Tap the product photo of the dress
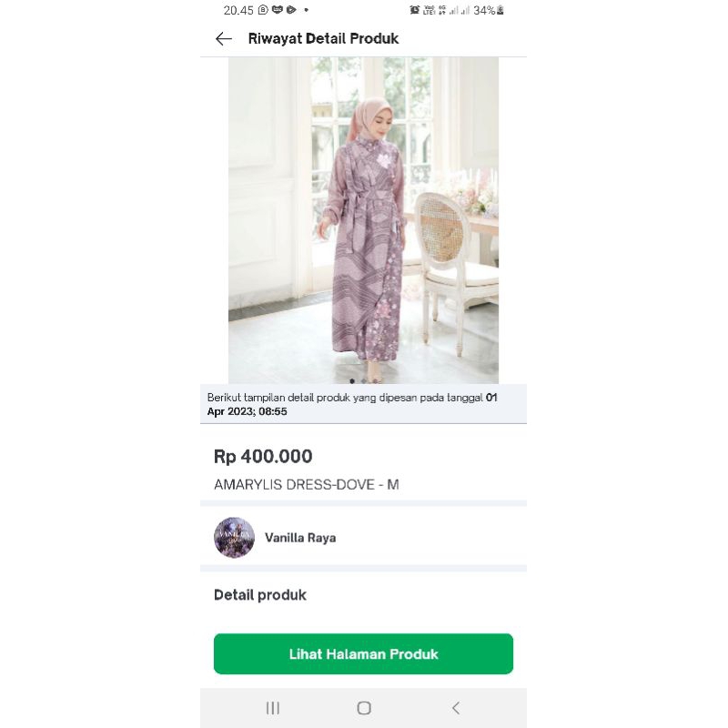The width and height of the screenshot is (728, 728). click(364, 218)
